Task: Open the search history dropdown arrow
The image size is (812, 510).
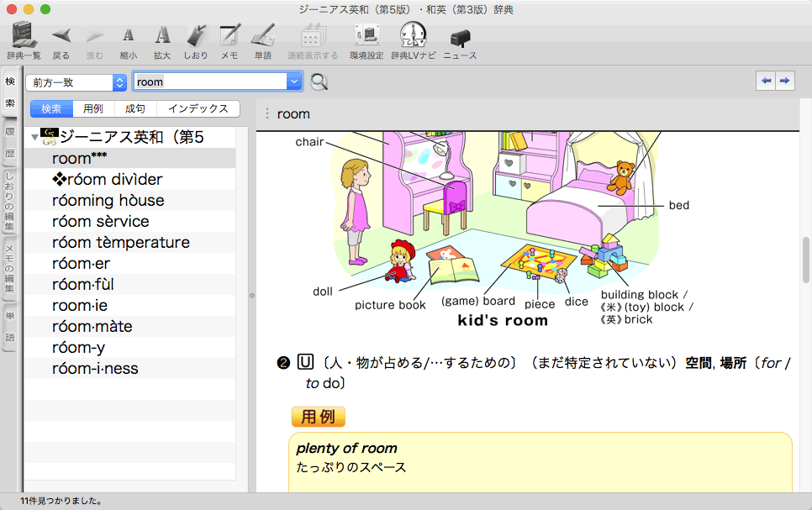Action: 295,81
